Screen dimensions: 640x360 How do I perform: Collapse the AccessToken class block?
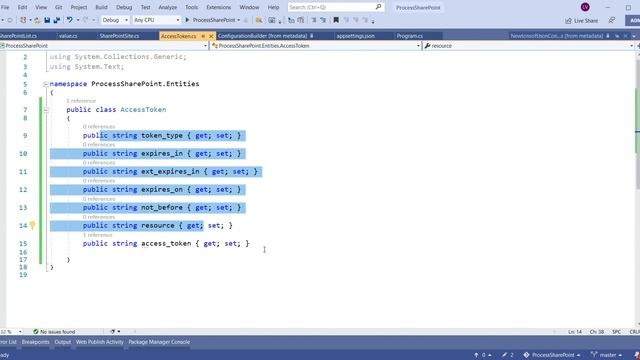(x=46, y=110)
